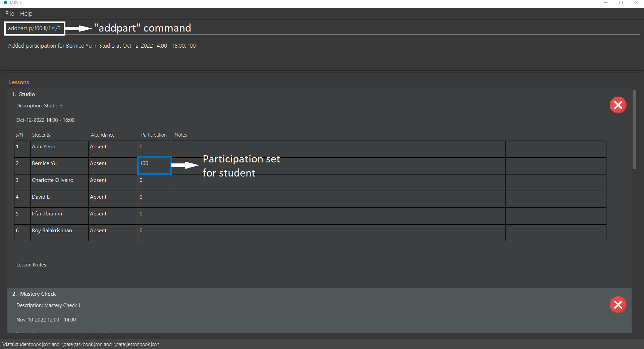Screen dimensions: 644x349
Task: Select the 1. Studio lesson title
Action: coord(23,94)
